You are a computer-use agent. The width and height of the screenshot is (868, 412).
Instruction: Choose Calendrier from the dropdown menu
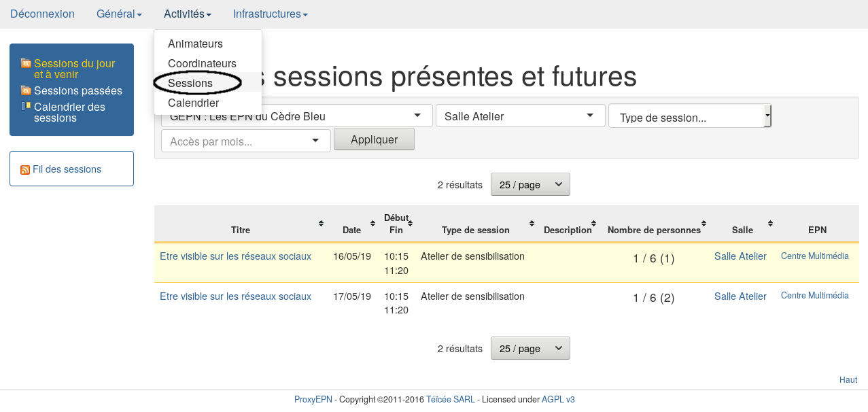tap(193, 103)
